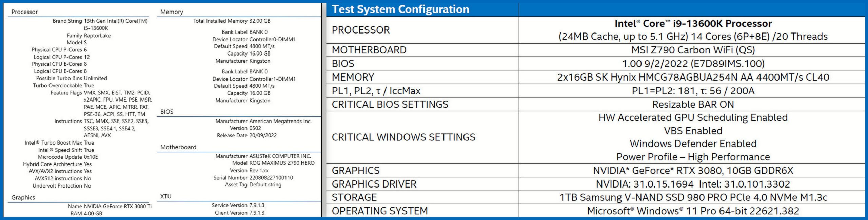This screenshot has width=868, height=220.
Task: Click the Test System Configuration title
Action: click(x=400, y=9)
